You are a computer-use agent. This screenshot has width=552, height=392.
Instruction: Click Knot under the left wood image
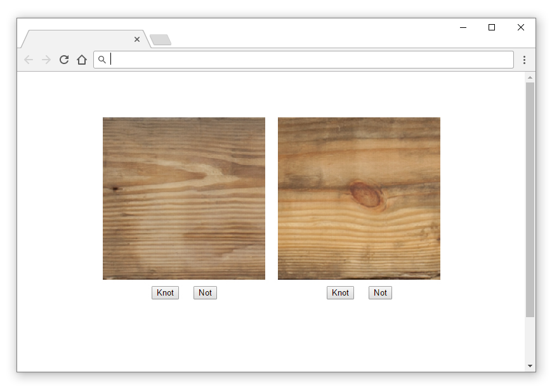[x=165, y=293]
